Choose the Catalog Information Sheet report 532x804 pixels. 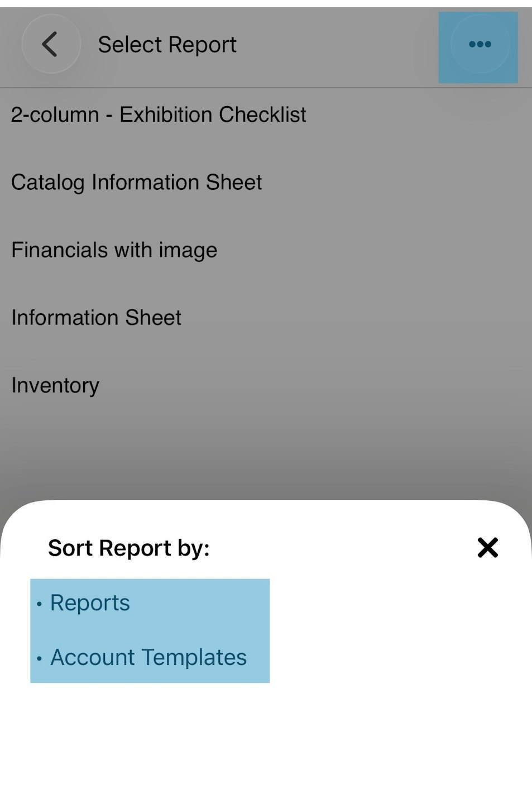click(x=266, y=183)
